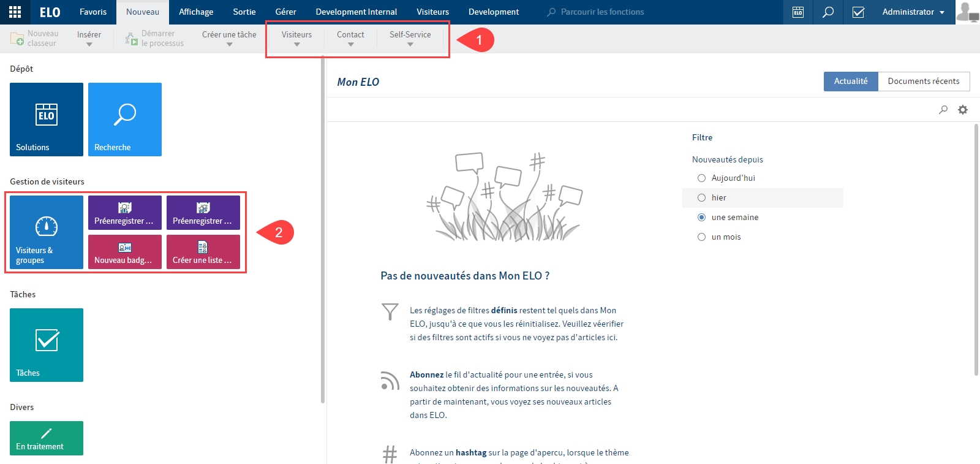Viewport: 980px width, 464px height.
Task: Click the feed search magnifier icon
Action: 943,110
